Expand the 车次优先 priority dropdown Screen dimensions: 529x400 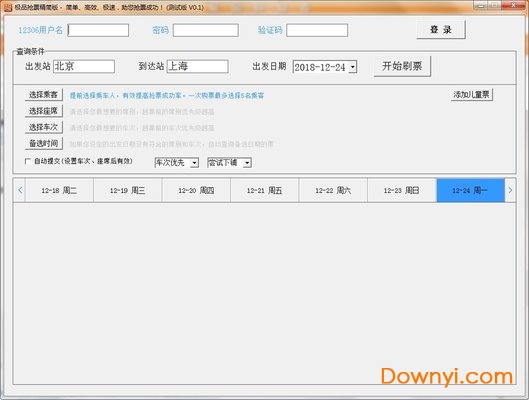coord(194,163)
